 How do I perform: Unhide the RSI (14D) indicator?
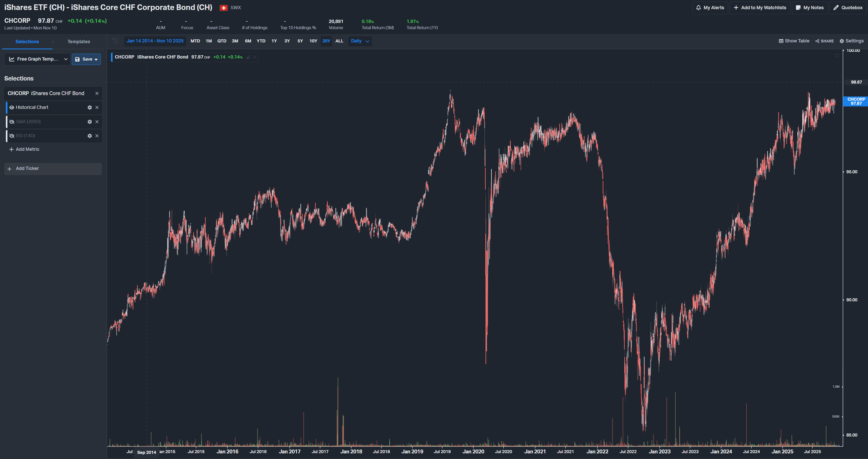tap(12, 136)
